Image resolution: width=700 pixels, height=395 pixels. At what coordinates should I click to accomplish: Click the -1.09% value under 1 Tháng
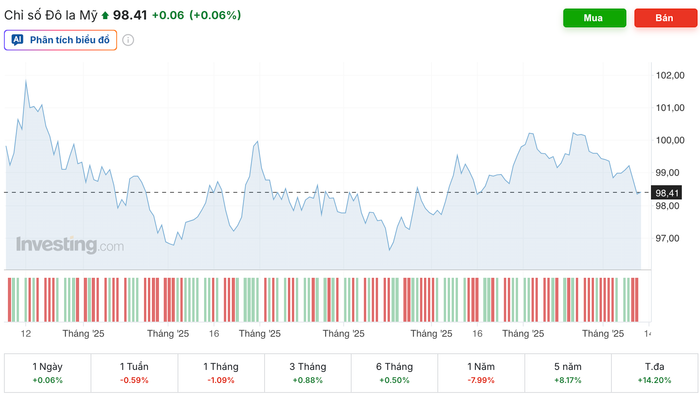click(x=221, y=380)
